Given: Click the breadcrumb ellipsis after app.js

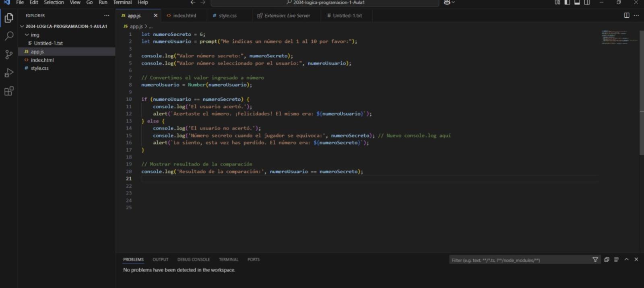Looking at the screenshot, I should [151, 26].
